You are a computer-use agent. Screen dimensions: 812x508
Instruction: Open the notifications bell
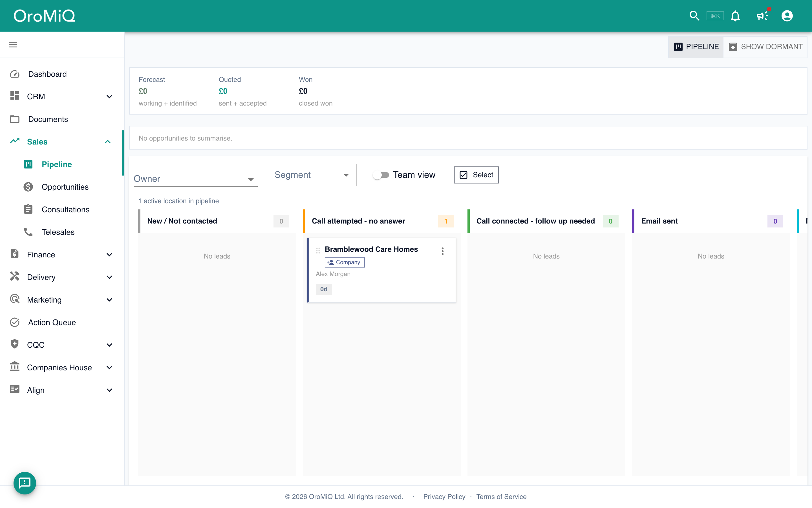pyautogui.click(x=735, y=16)
